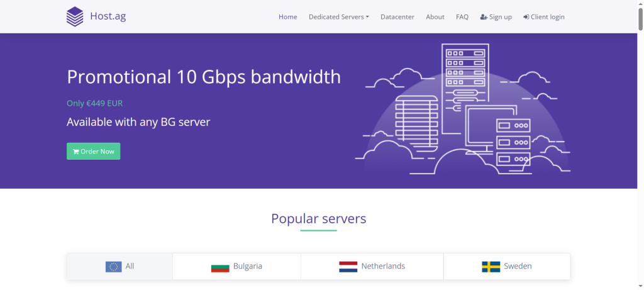This screenshot has height=290, width=644.
Task: Click the Available with any BG server text
Action: pos(138,121)
